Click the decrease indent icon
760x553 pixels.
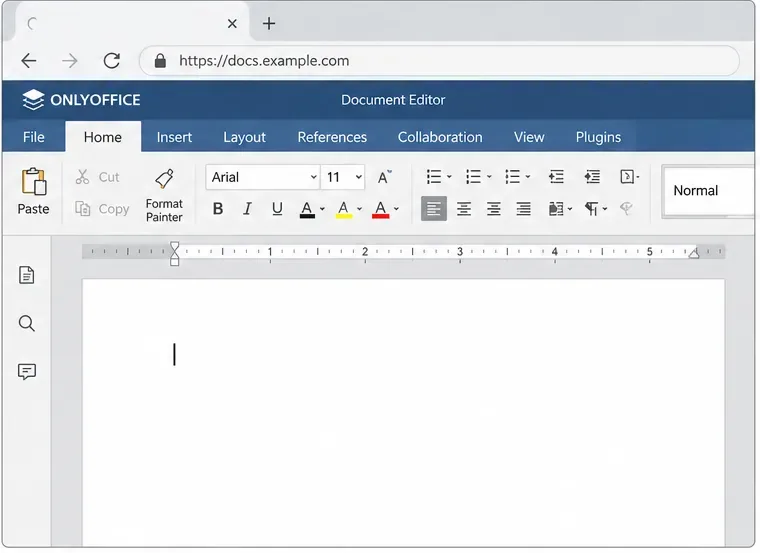(x=556, y=177)
